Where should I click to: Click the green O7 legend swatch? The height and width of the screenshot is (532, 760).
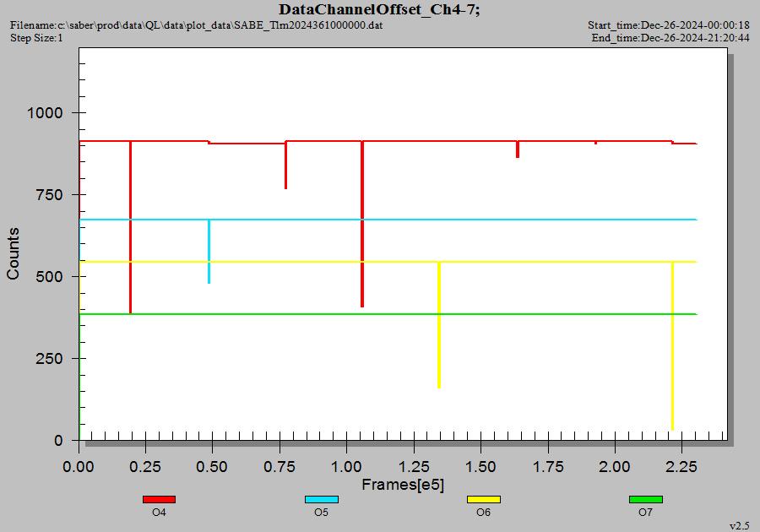[x=646, y=500]
